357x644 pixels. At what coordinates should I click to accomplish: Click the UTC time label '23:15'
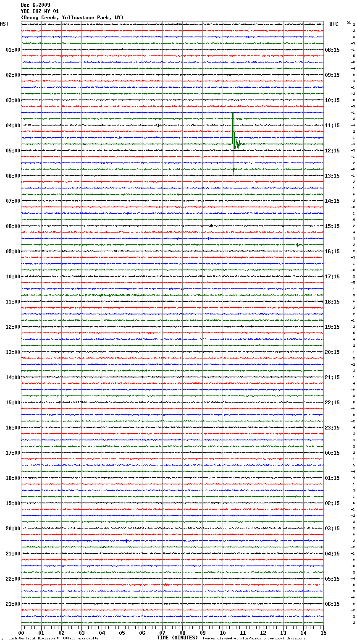point(332,428)
